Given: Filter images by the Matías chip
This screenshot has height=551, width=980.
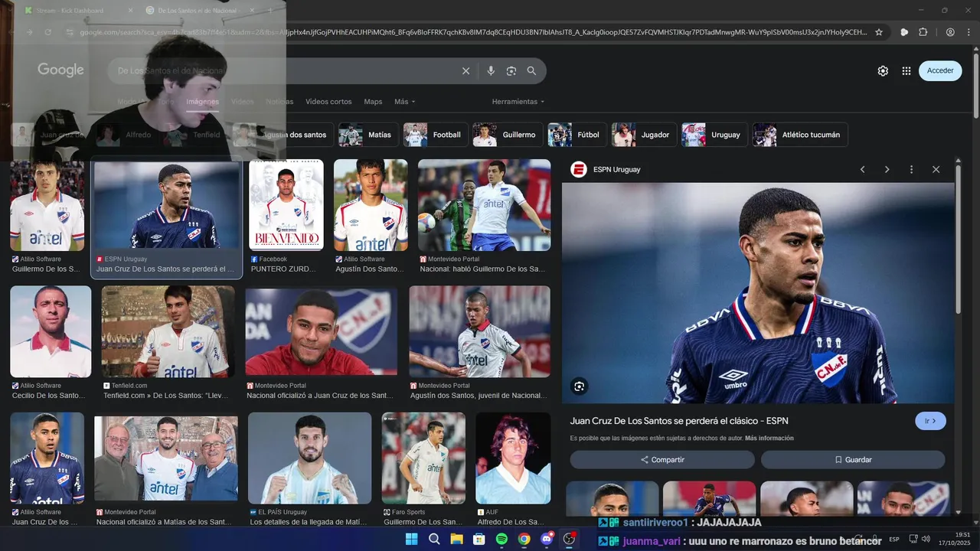Looking at the screenshot, I should click(x=369, y=135).
